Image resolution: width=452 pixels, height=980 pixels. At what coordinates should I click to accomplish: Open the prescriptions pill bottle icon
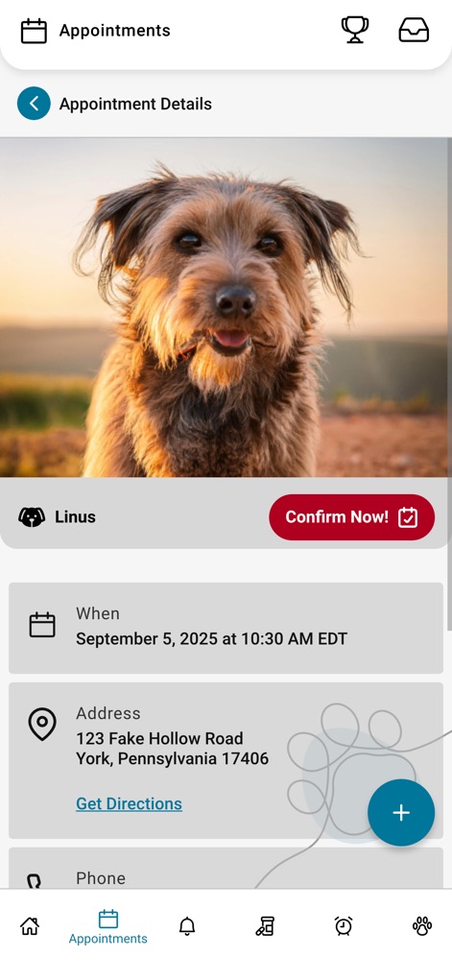[265, 925]
